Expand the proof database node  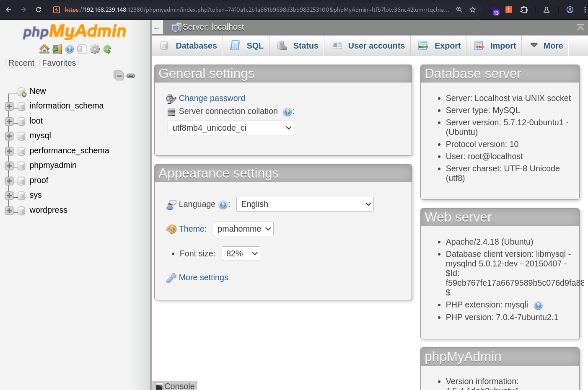tap(9, 181)
